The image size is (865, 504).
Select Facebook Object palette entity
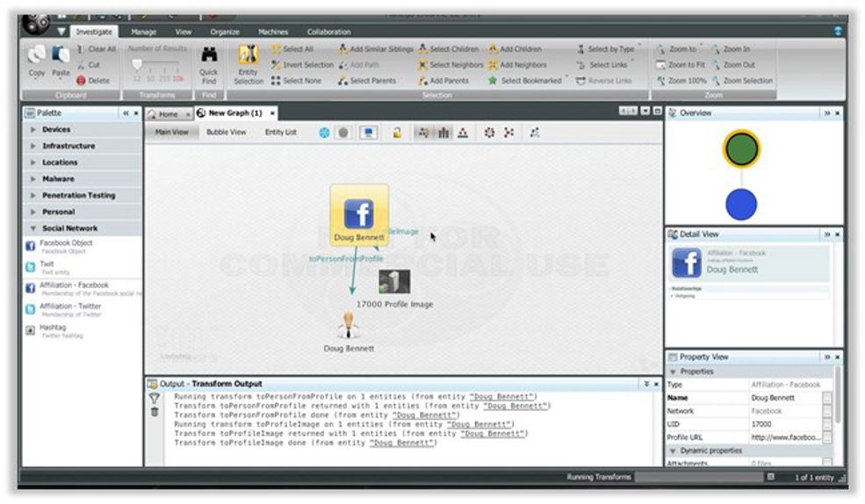pos(83,247)
